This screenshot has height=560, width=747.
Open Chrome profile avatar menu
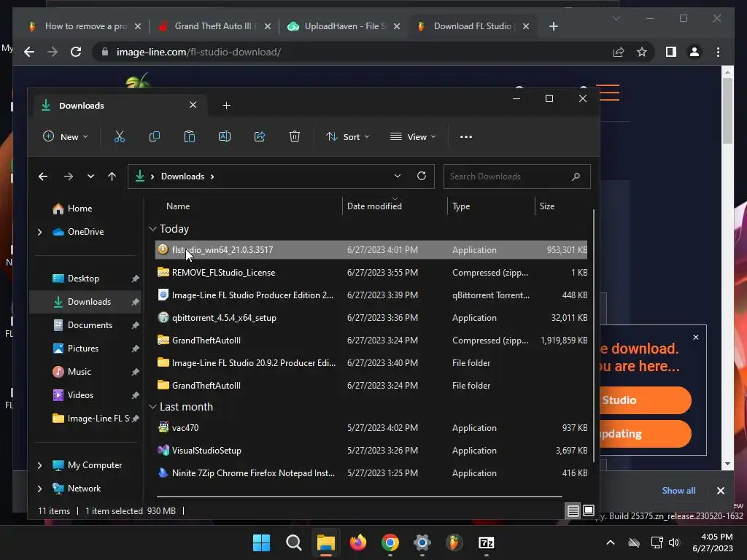click(x=694, y=52)
